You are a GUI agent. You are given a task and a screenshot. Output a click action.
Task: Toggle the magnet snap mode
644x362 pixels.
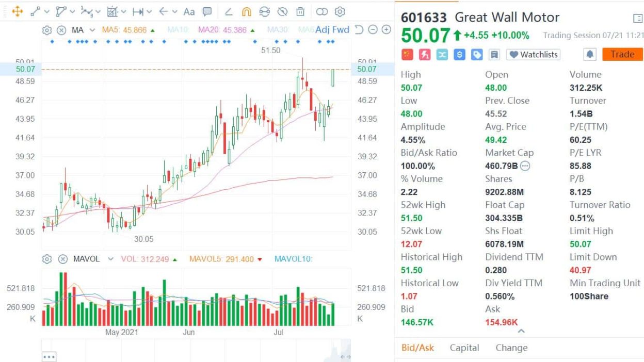coord(247,11)
